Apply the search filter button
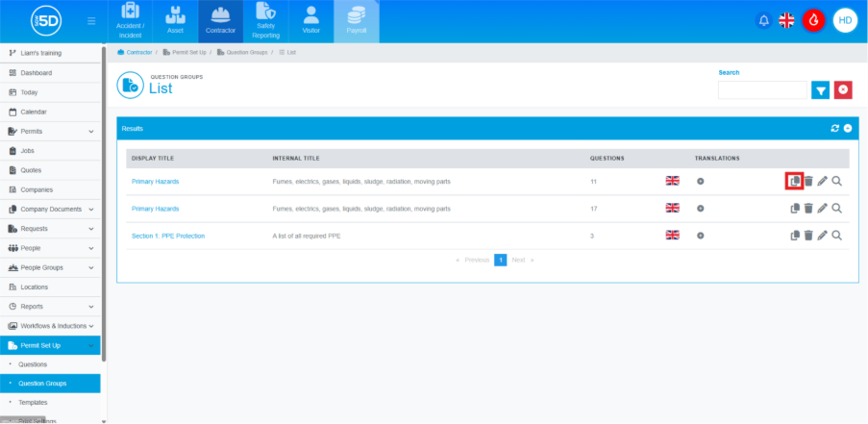The image size is (868, 424). (820, 89)
